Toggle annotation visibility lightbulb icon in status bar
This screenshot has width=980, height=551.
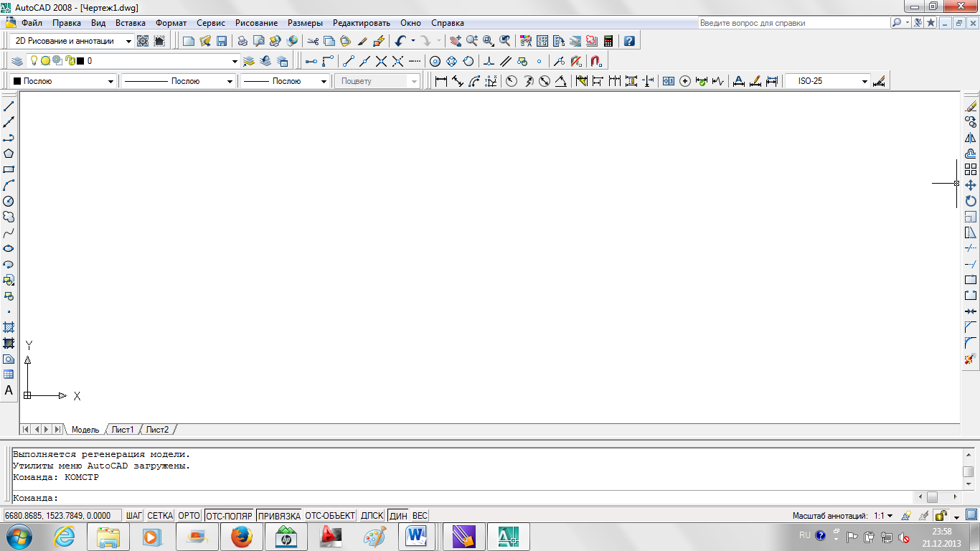pyautogui.click(x=907, y=516)
